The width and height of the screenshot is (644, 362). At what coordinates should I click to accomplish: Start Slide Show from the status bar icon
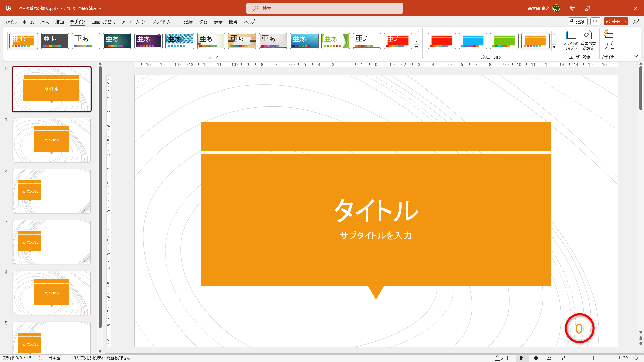(562, 358)
